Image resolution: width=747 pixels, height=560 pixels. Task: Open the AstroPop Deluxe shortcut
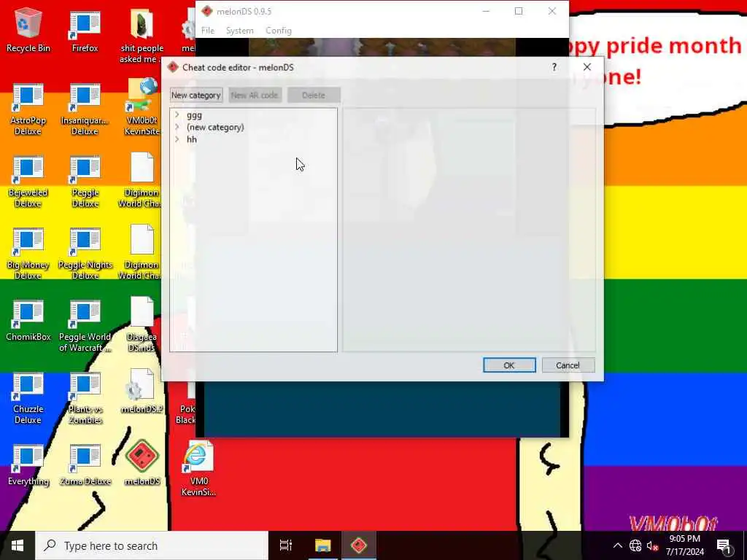coord(28,109)
